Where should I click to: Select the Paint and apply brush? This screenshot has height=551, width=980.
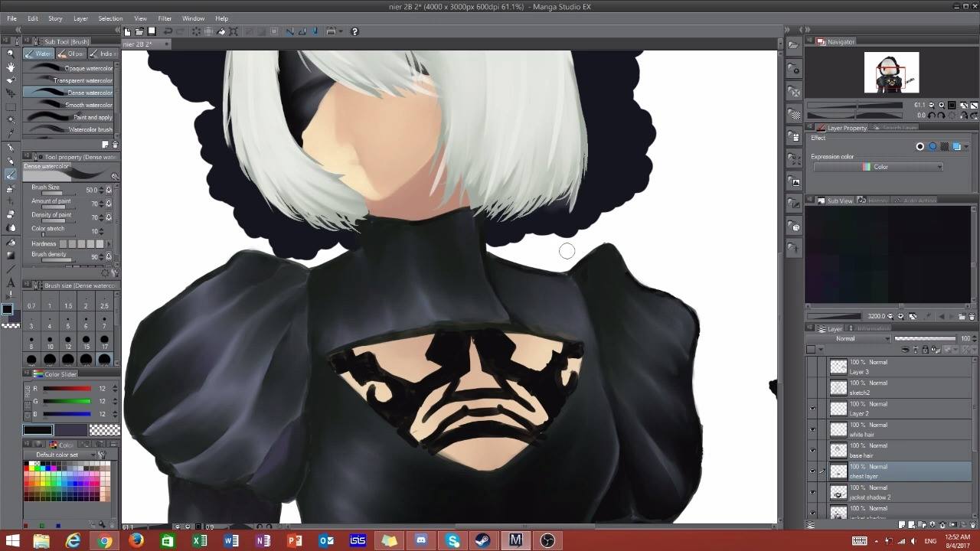[x=69, y=117]
